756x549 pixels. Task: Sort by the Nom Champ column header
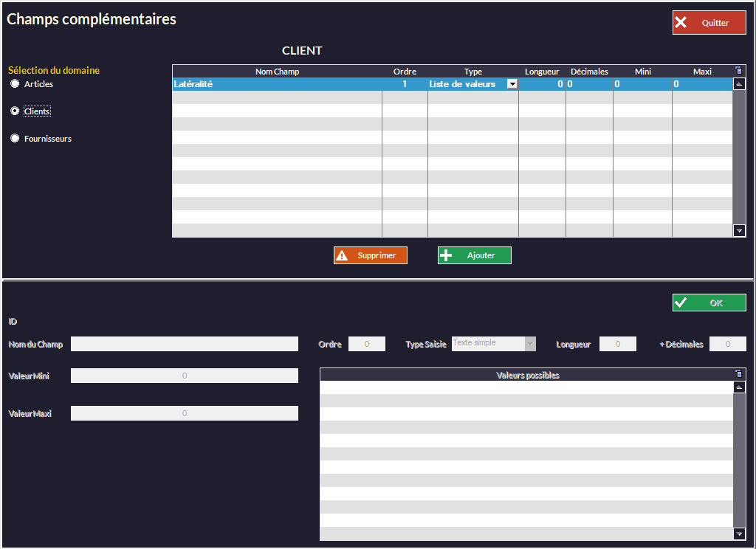pos(277,72)
